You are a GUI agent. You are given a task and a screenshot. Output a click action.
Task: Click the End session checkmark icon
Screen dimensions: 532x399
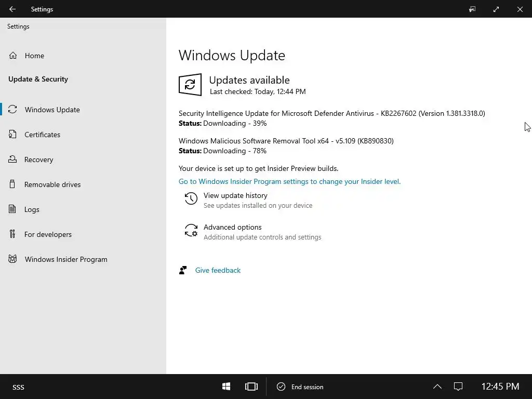point(281,387)
